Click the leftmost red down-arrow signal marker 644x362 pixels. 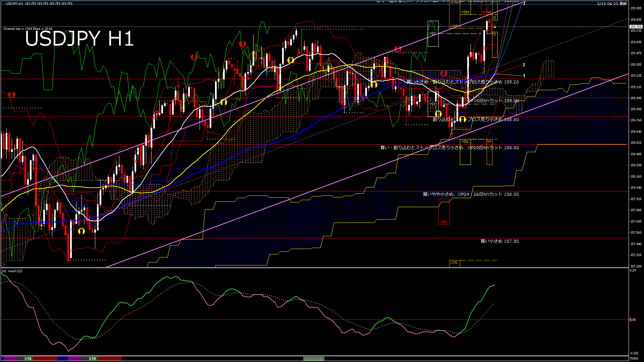(12, 95)
